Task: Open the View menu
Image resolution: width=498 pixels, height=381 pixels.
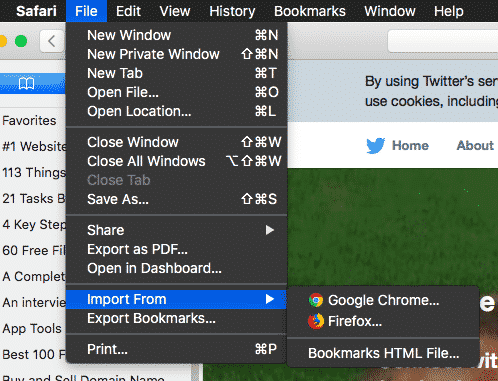Action: [175, 11]
